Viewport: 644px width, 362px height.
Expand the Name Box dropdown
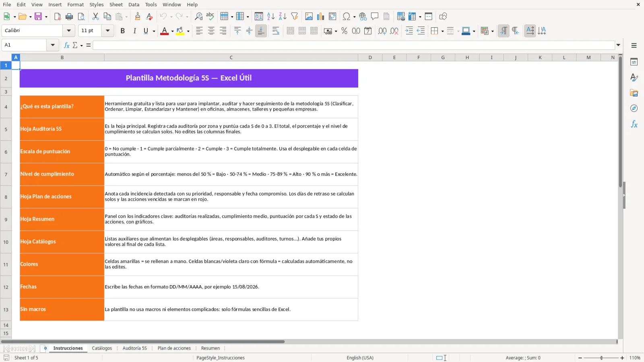[x=53, y=45]
